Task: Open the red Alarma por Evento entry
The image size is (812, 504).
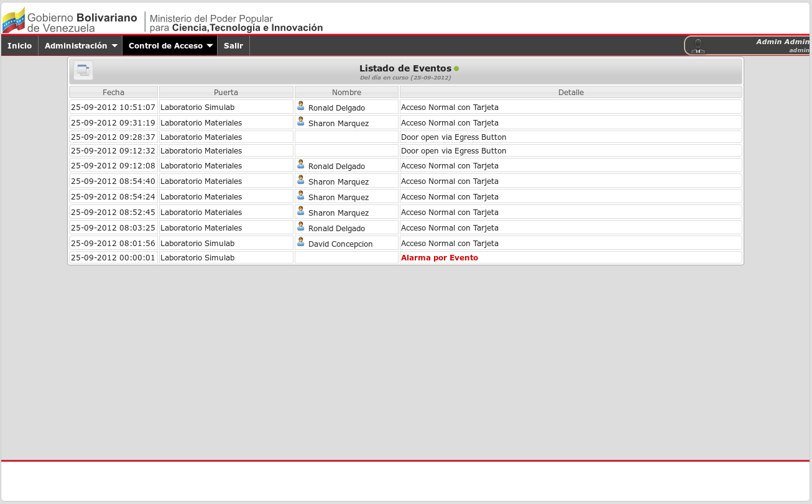Action: (440, 257)
